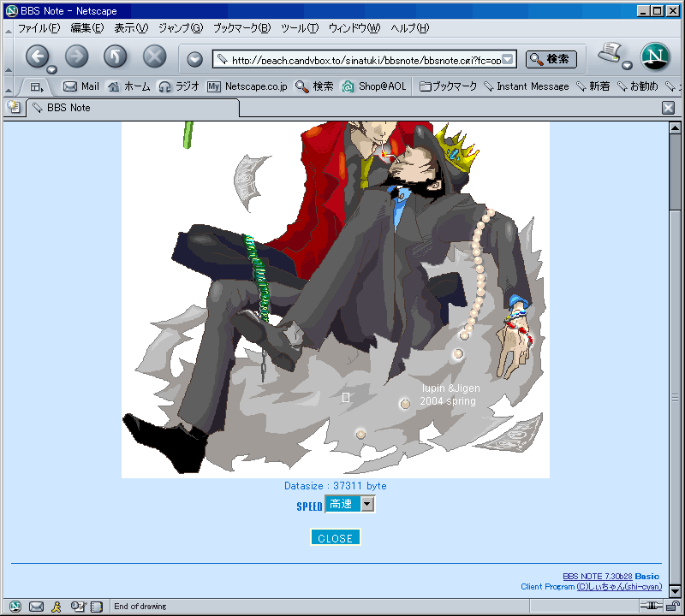The height and width of the screenshot is (616, 685).
Task: Open the 表示(V) menu
Action: click(x=131, y=28)
